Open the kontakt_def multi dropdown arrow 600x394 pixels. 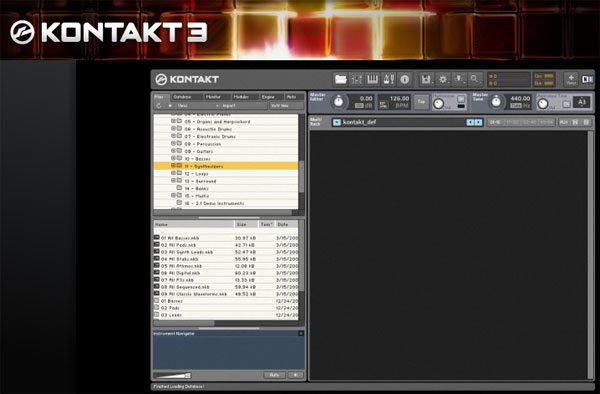click(x=336, y=122)
